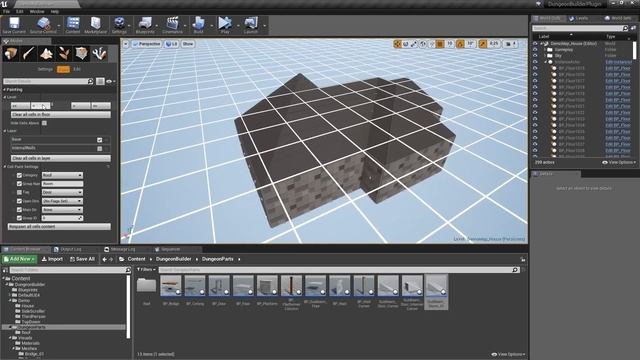Image resolution: width=640 pixels, height=360 pixels.
Task: Toggle viewport rotation snapping icon
Action: [x=460, y=44]
